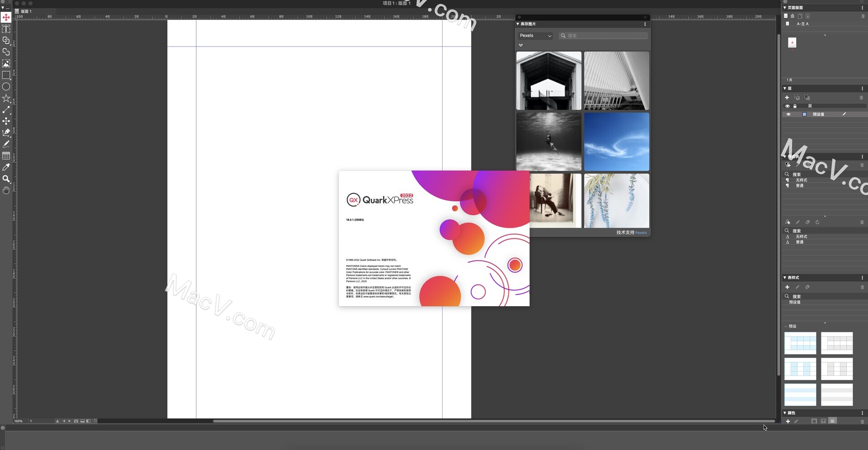Image resolution: width=868 pixels, height=450 pixels.
Task: Collapse the 层 panel
Action: coord(785,89)
